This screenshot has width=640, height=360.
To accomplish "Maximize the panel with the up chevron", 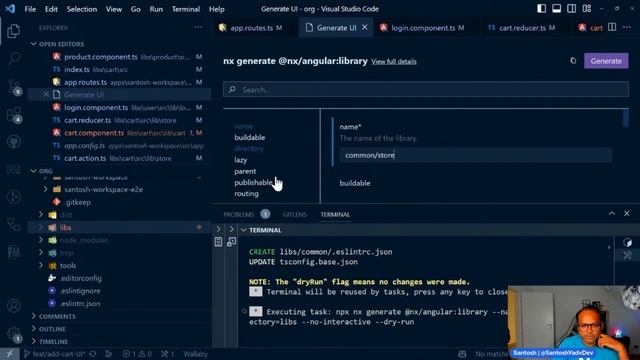I will click(611, 213).
